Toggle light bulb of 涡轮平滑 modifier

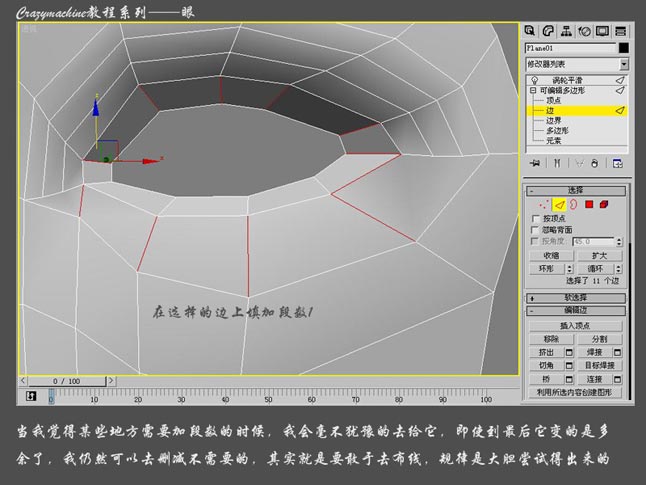(534, 80)
